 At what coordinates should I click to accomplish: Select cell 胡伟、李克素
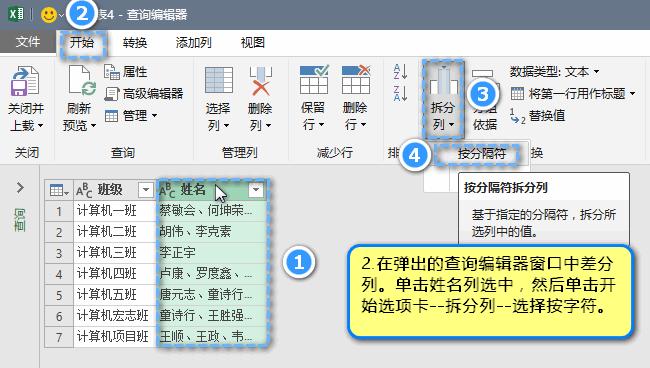pos(211,232)
